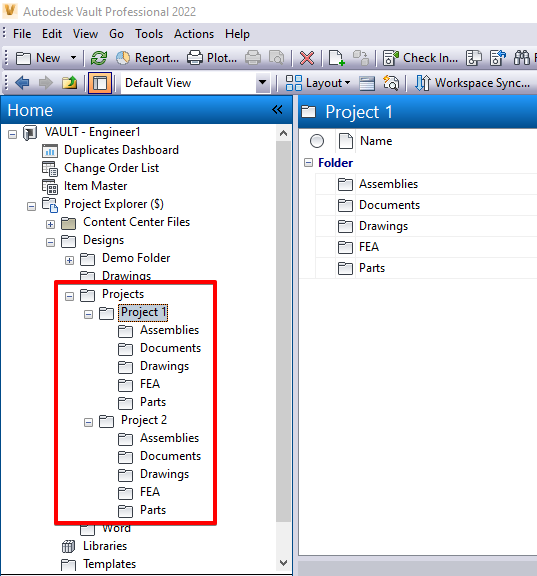Open the Default View dropdown
Image resolution: width=537 pixels, height=576 pixels.
[x=262, y=83]
